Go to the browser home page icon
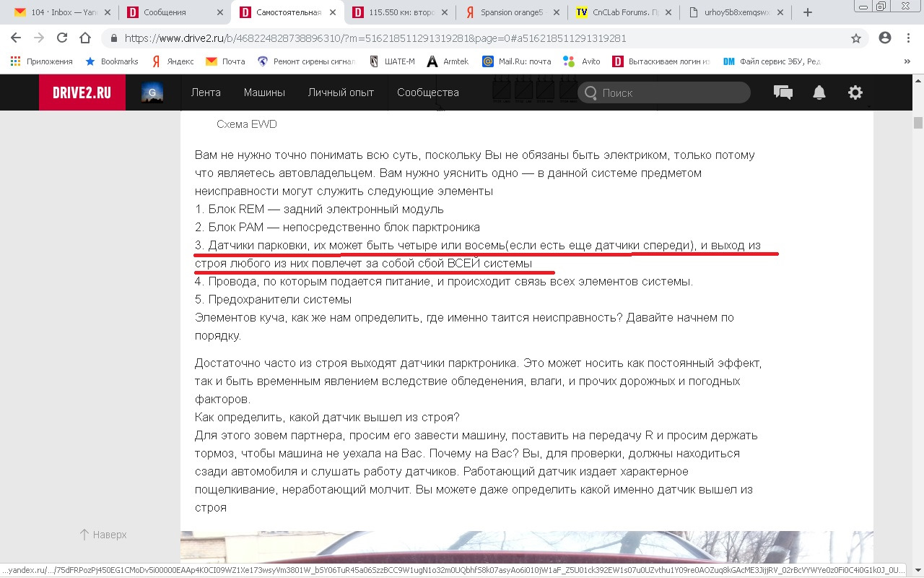 [85, 38]
